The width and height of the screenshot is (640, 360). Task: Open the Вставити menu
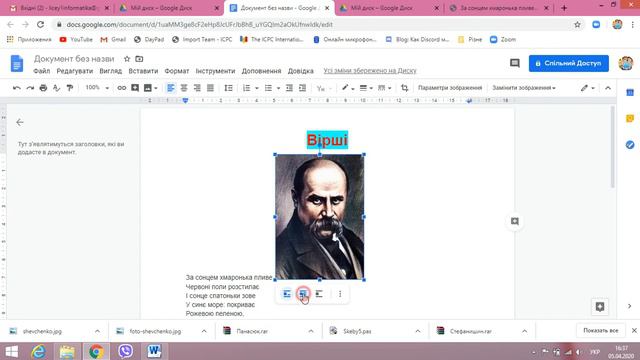143,71
